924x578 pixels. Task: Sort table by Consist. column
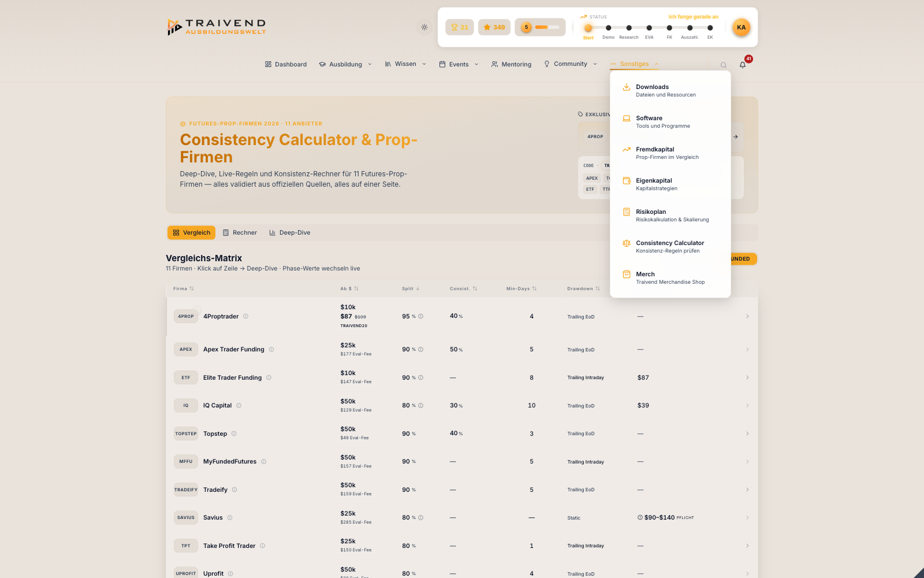click(x=463, y=288)
